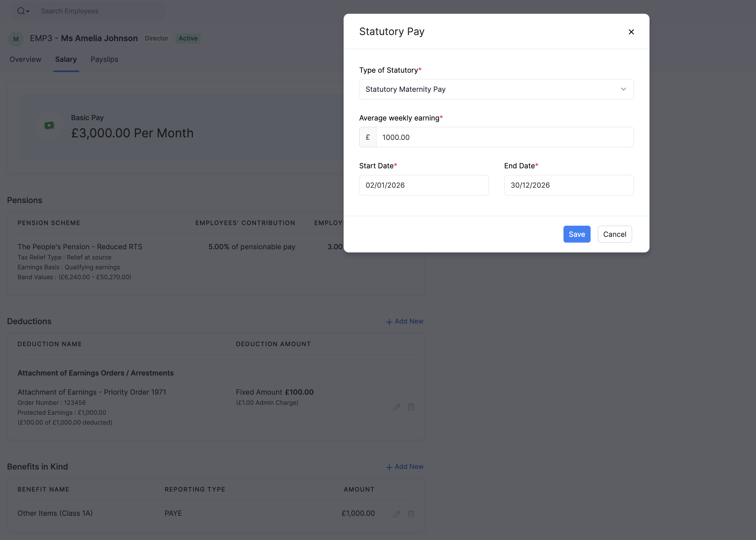
Task: Click the Search Employees field
Action: coord(100,11)
